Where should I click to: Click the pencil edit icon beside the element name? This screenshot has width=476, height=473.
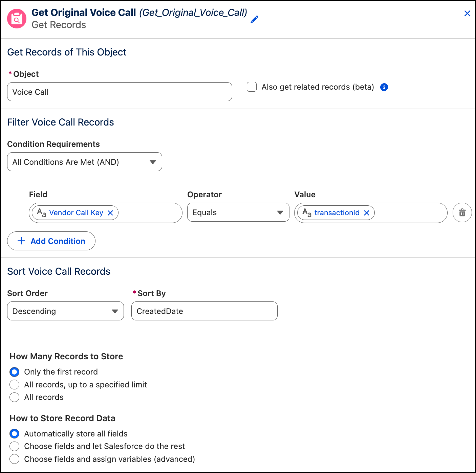point(254,20)
